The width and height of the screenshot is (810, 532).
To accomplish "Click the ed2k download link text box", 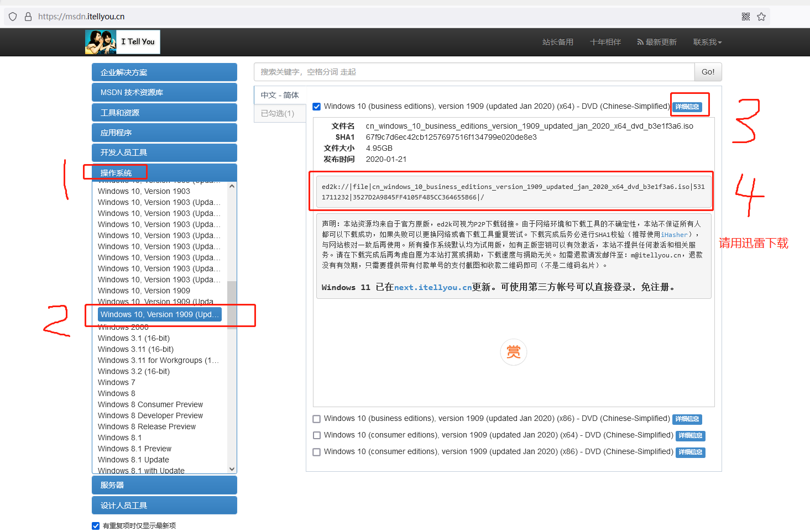I will point(514,192).
